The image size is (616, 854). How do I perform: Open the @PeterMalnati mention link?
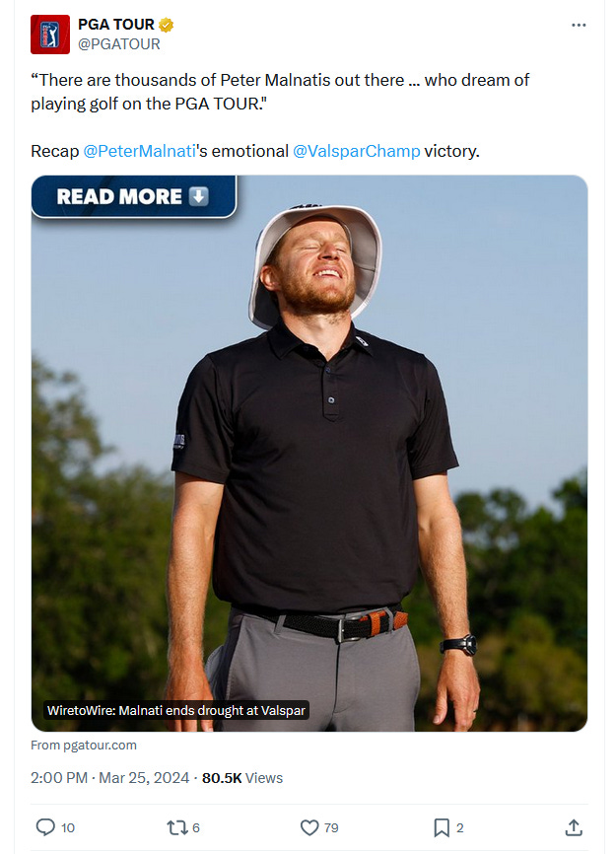click(139, 151)
